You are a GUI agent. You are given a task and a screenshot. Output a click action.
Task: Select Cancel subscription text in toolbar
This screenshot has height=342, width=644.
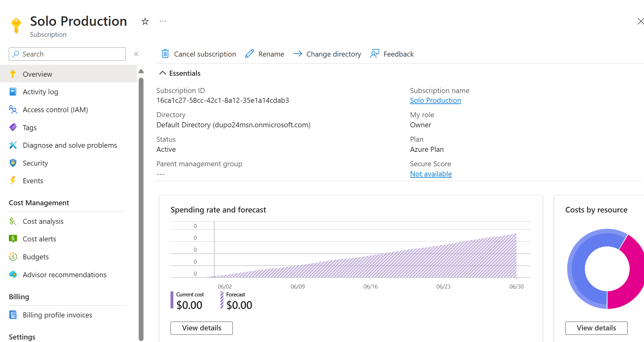coord(205,54)
